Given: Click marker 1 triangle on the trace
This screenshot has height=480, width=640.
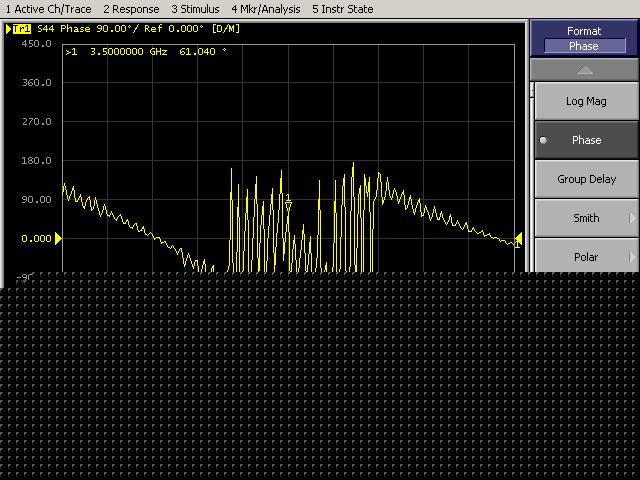Looking at the screenshot, I should click(288, 206).
